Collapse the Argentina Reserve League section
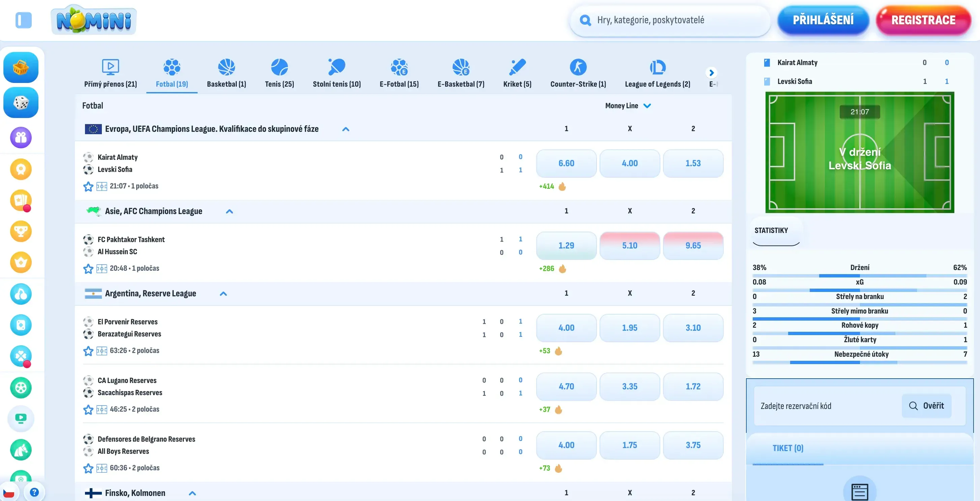 click(223, 294)
